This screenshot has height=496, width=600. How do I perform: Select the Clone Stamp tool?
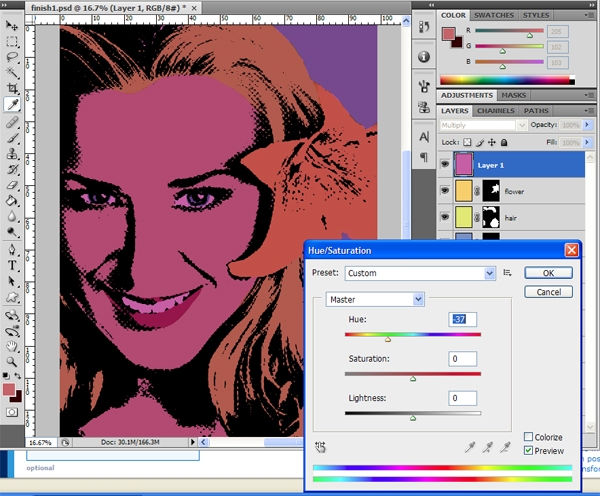(x=12, y=153)
